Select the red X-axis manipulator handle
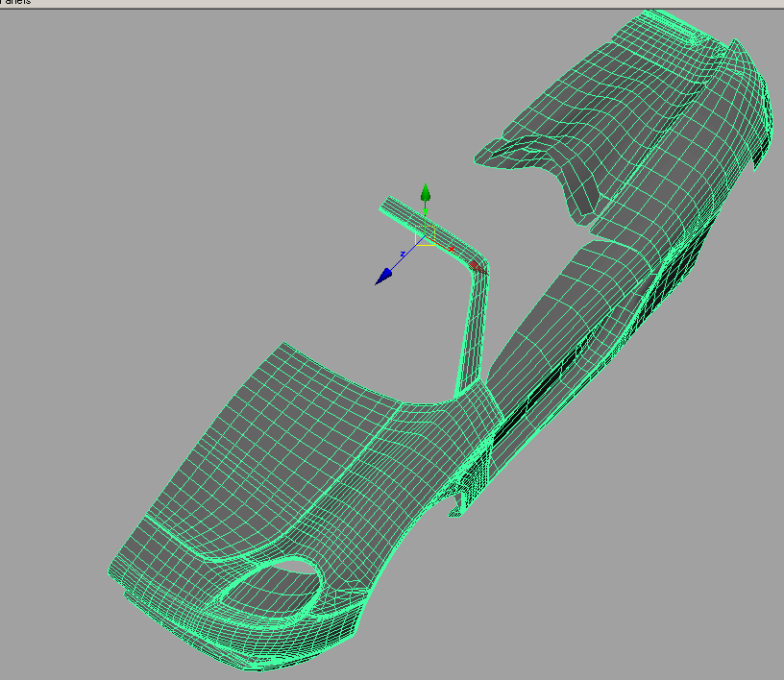The height and width of the screenshot is (680, 784). (478, 267)
